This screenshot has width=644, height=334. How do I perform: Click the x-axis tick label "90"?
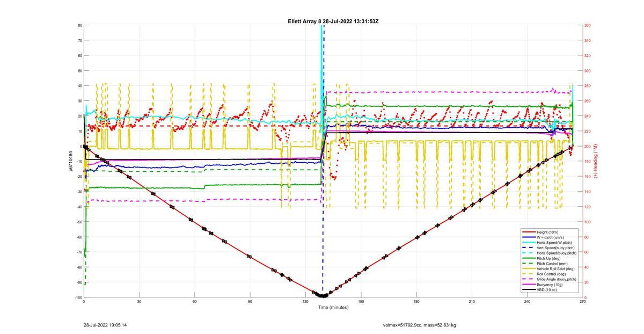pyautogui.click(x=250, y=302)
